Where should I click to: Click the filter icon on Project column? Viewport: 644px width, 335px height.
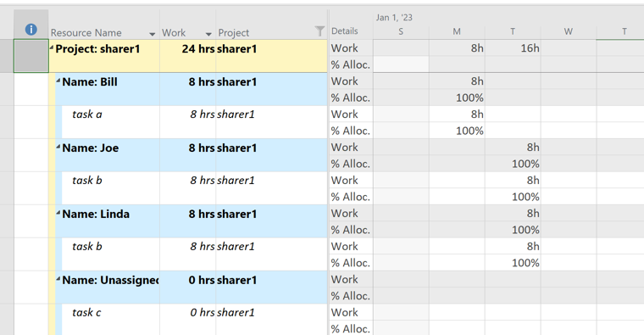319,31
